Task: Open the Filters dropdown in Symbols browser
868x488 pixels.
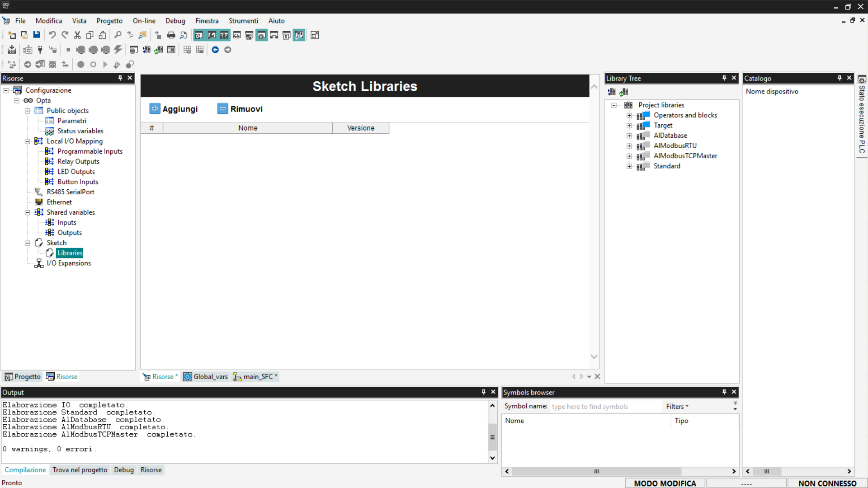Action: click(677, 406)
